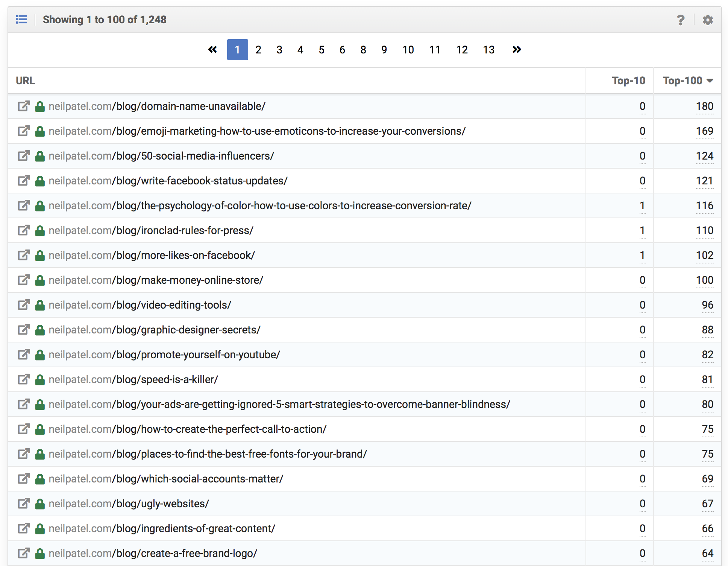This screenshot has height=566, width=728.
Task: Select page 1 in pagination
Action: point(237,50)
